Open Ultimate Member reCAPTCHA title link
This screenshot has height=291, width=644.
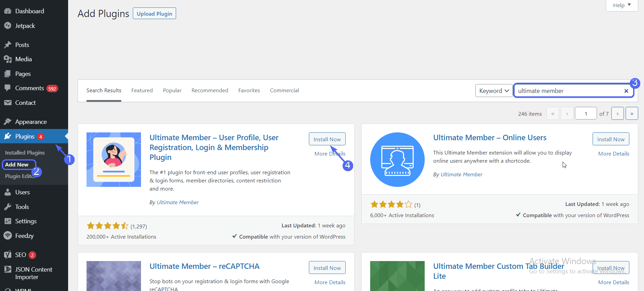click(x=204, y=266)
